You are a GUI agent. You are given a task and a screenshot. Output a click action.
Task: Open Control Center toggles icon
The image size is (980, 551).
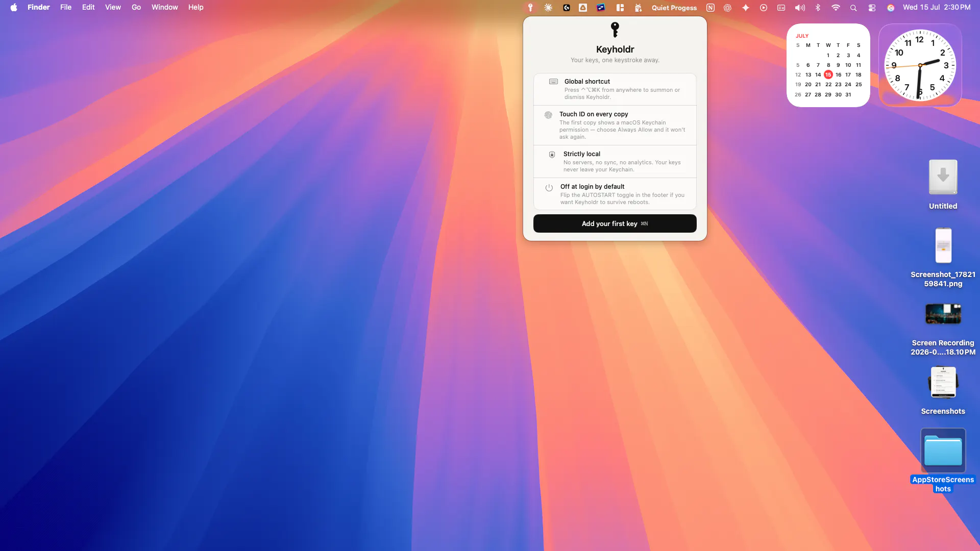point(872,8)
